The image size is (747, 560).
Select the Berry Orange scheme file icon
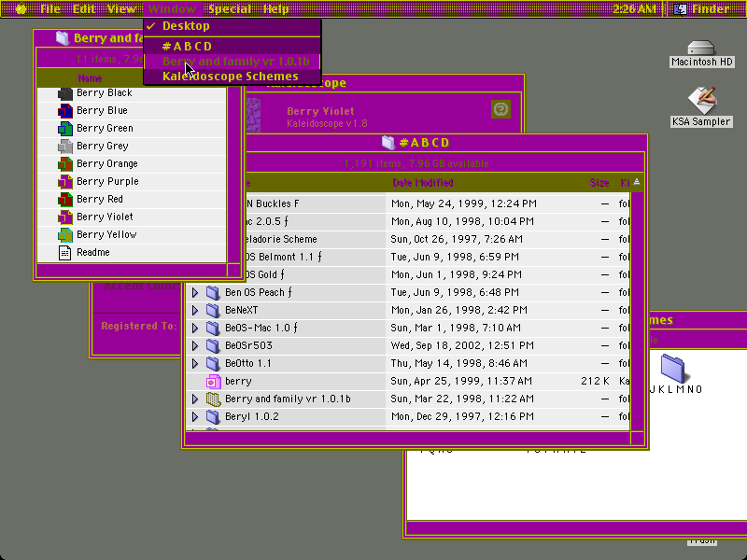(64, 164)
